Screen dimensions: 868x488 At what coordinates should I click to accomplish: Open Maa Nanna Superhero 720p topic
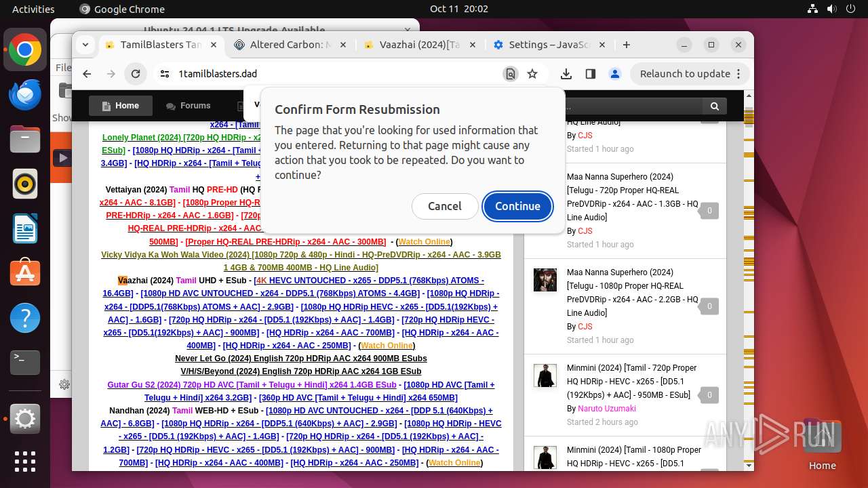point(632,197)
